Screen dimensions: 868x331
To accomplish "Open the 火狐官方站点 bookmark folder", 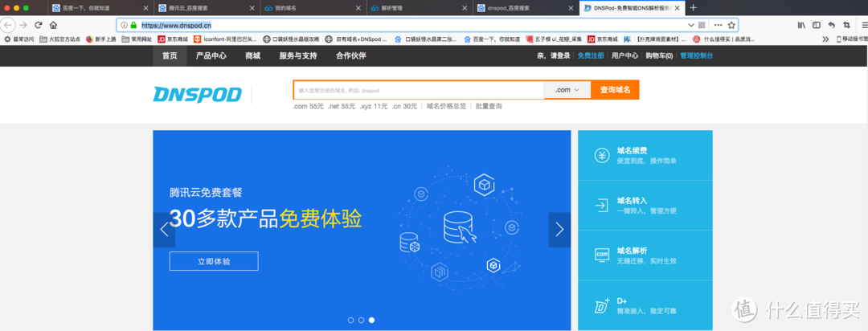I will point(59,39).
